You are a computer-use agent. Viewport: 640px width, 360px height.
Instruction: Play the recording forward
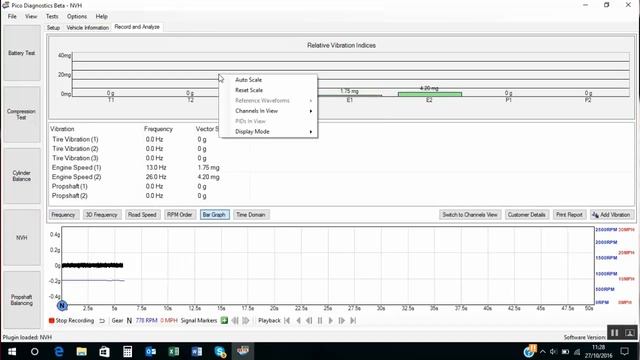click(x=331, y=320)
